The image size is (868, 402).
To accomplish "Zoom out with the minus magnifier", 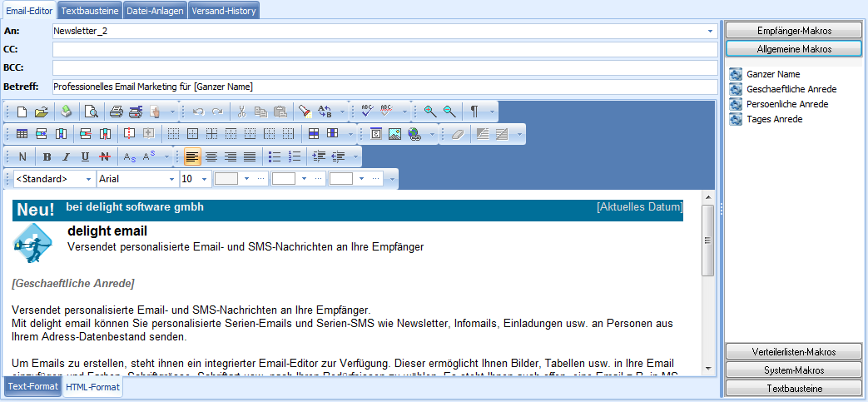I will 449,112.
